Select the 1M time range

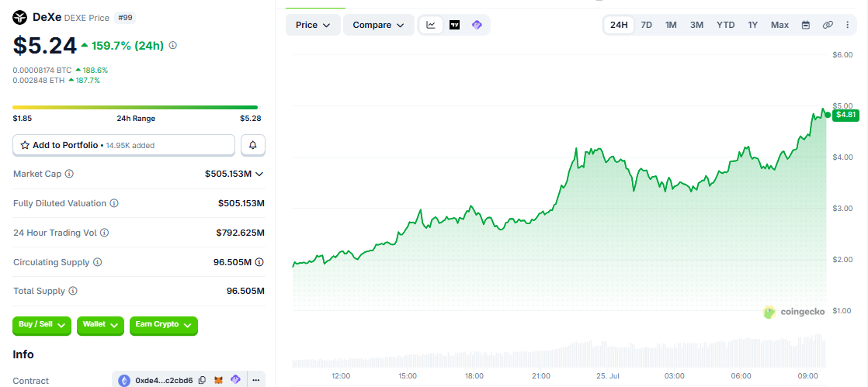point(671,25)
